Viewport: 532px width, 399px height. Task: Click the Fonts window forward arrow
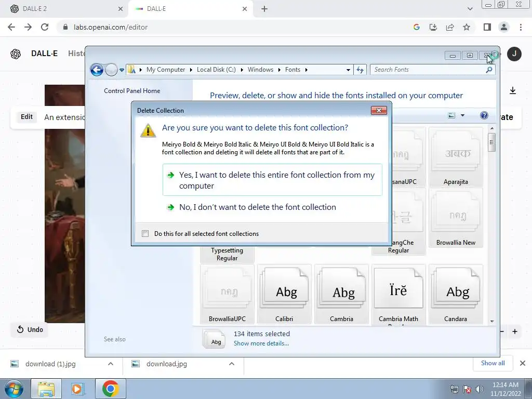(111, 70)
